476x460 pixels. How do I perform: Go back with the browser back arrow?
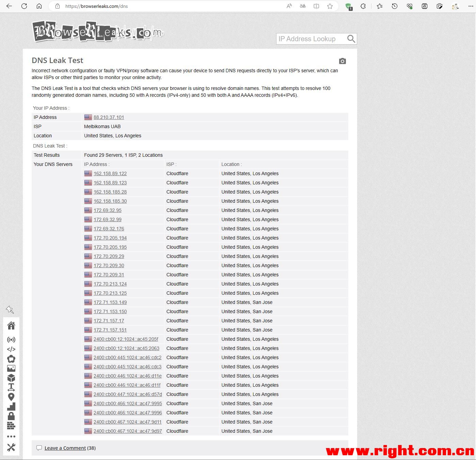pos(9,6)
